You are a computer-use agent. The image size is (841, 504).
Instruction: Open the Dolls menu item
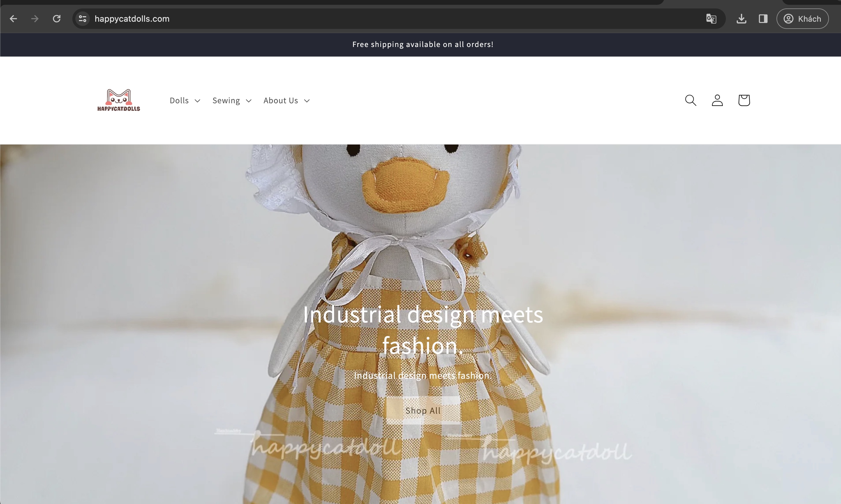tap(179, 101)
